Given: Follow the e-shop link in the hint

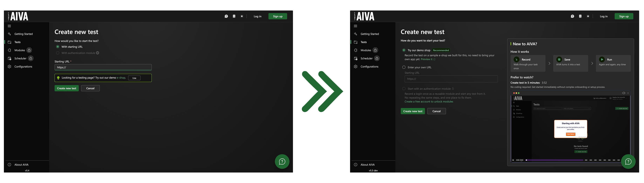Looking at the screenshot, I should [121, 78].
